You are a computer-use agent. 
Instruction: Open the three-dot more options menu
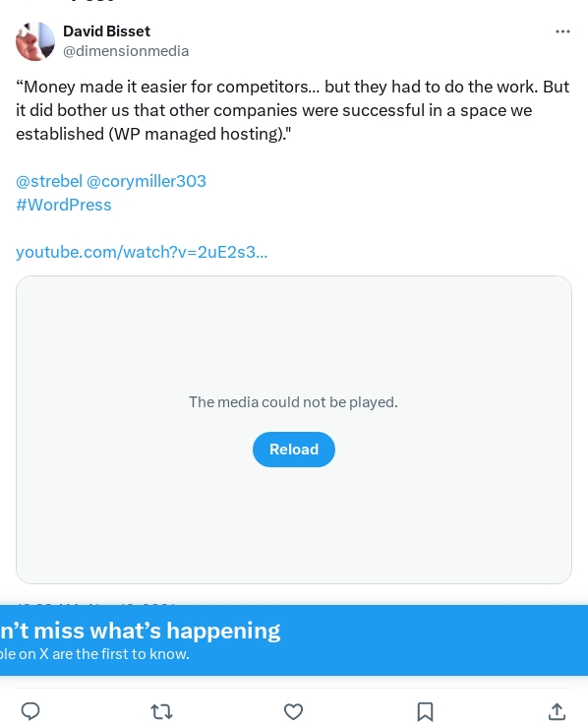coord(562,31)
